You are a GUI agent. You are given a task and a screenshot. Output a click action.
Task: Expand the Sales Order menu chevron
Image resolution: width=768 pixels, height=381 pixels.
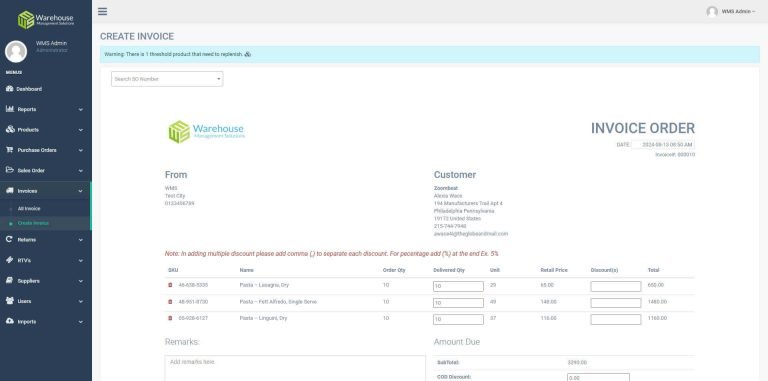point(81,171)
